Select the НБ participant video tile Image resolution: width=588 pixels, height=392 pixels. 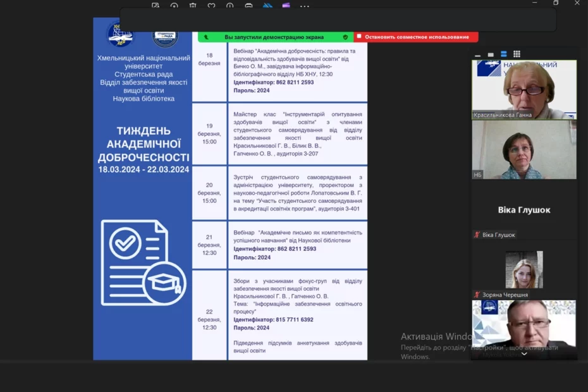click(524, 150)
